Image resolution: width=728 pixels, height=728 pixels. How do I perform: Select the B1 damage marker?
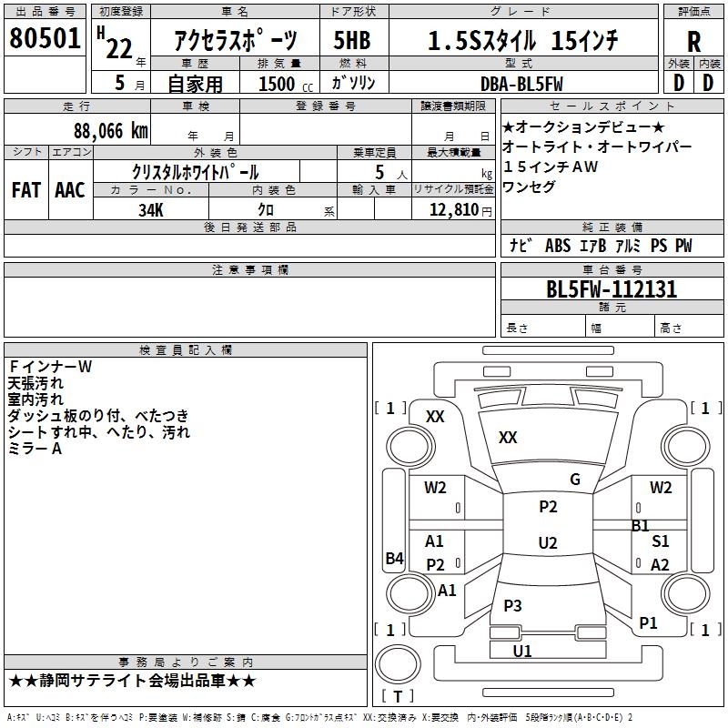point(640,525)
